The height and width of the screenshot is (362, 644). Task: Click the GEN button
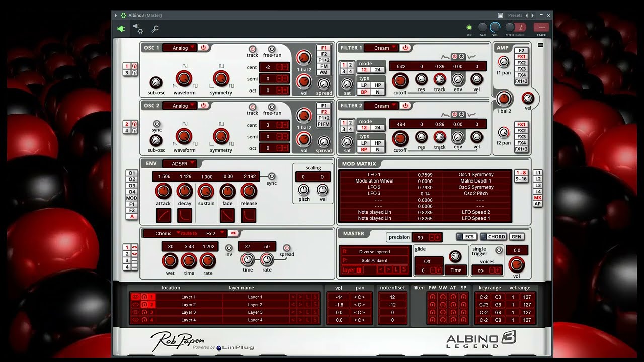tap(516, 237)
